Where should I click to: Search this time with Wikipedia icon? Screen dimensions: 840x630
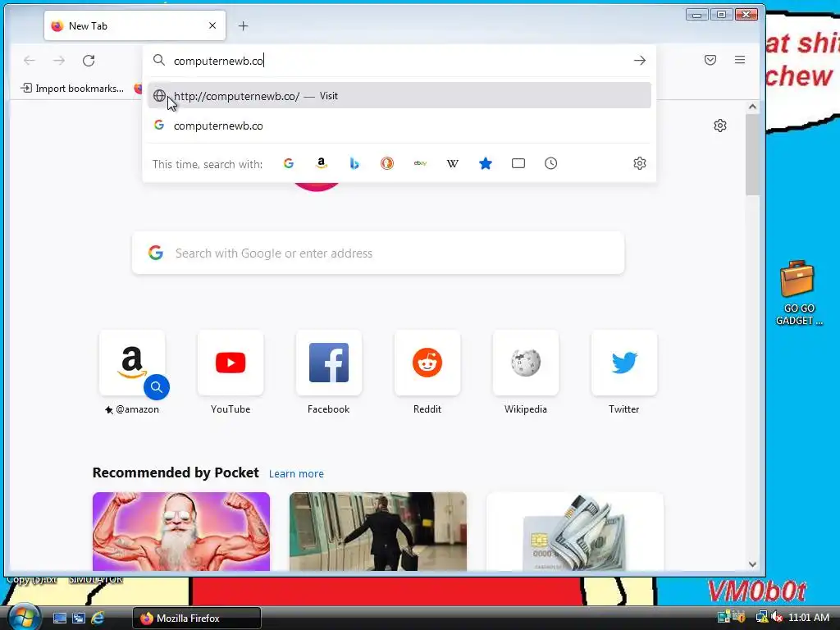click(453, 163)
